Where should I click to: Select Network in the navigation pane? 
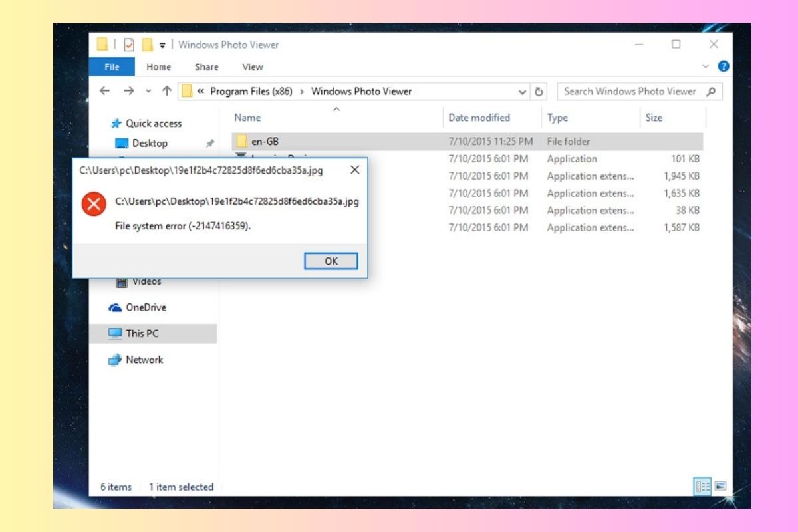click(x=144, y=360)
